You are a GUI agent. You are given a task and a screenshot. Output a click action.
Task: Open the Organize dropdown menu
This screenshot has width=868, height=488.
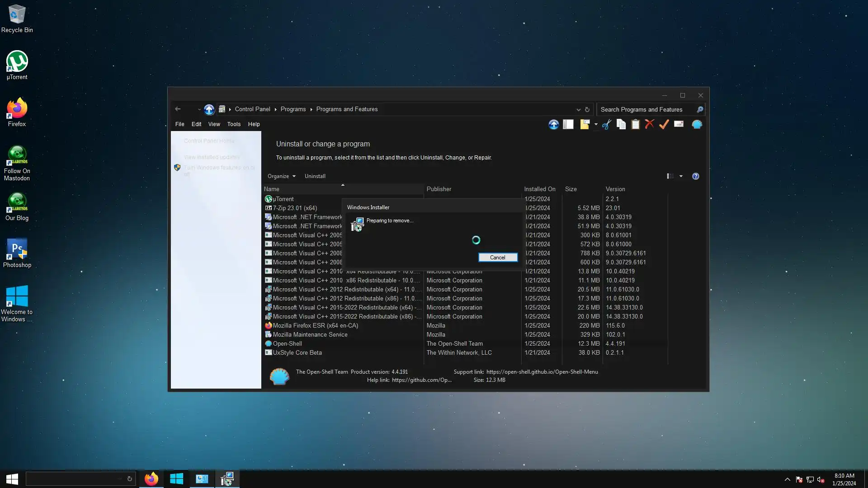tap(281, 176)
